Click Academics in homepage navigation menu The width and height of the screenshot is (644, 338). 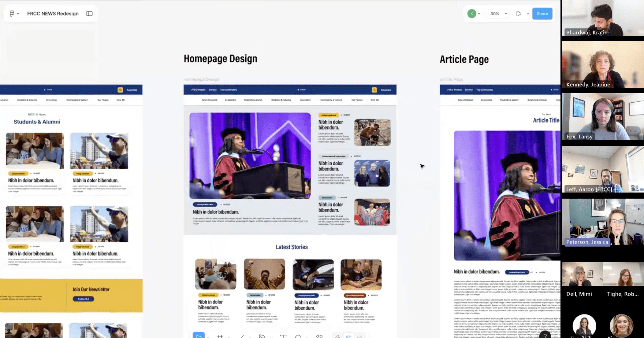coord(230,100)
